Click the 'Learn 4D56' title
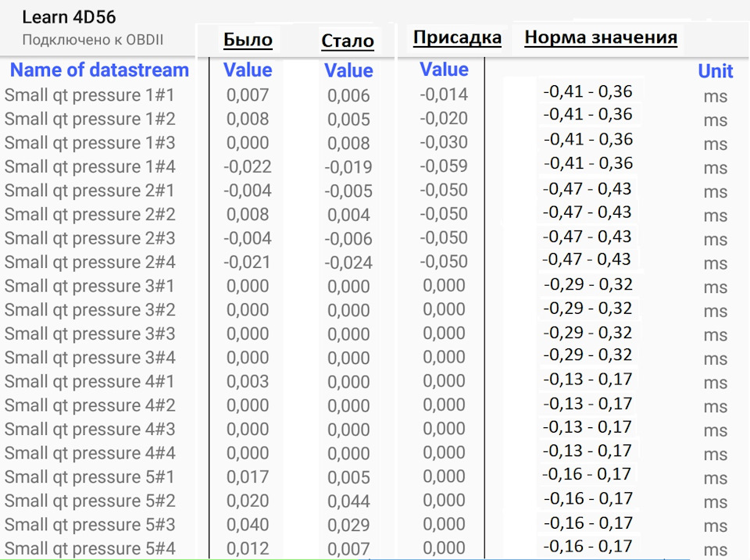The width and height of the screenshot is (750, 560). (x=69, y=17)
